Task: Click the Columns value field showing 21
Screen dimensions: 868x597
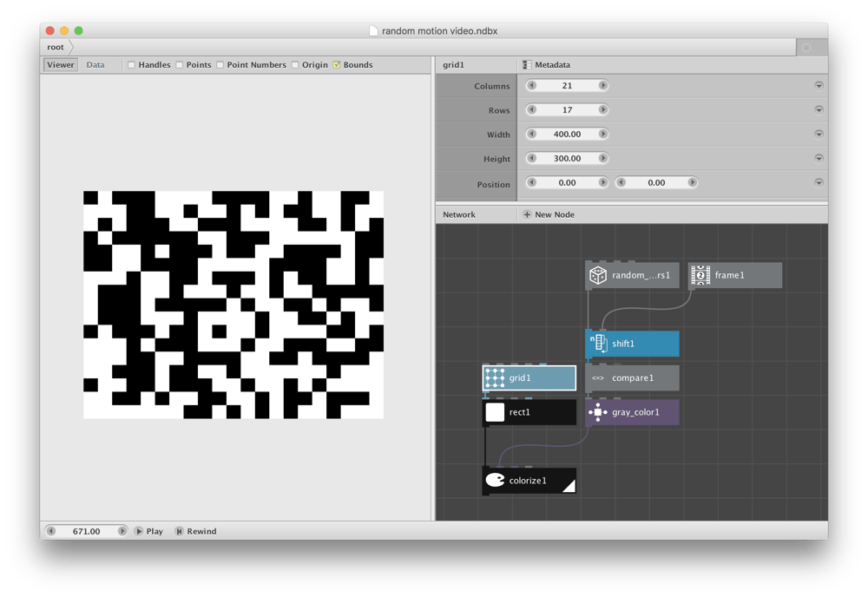Action: click(x=568, y=85)
